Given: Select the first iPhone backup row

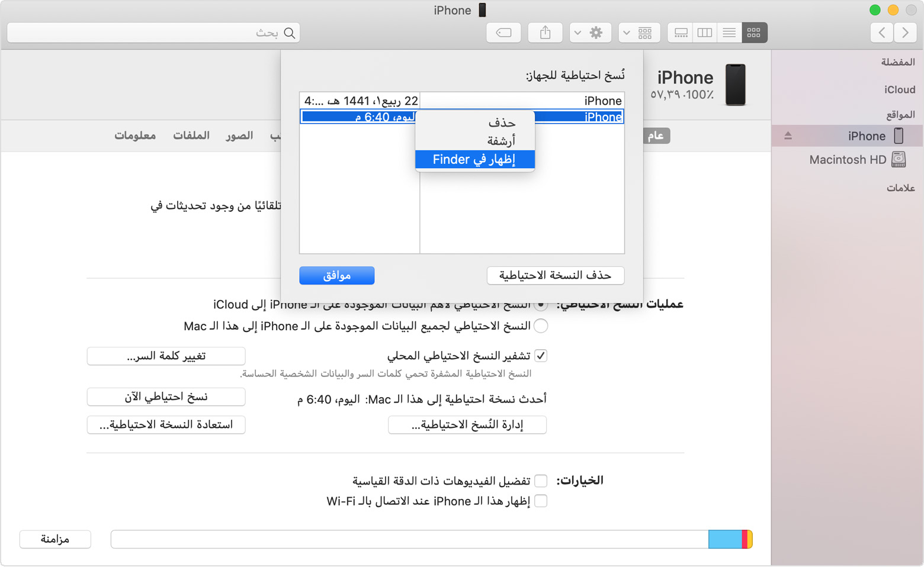Looking at the screenshot, I should (462, 101).
